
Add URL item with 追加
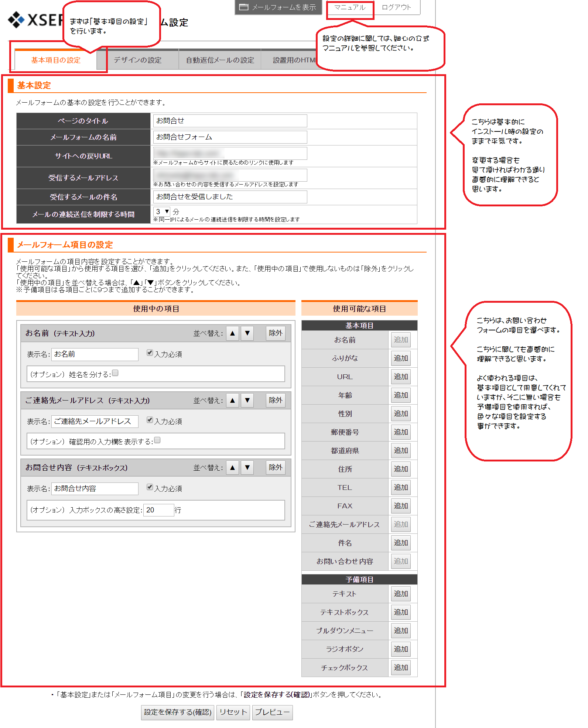point(401,377)
